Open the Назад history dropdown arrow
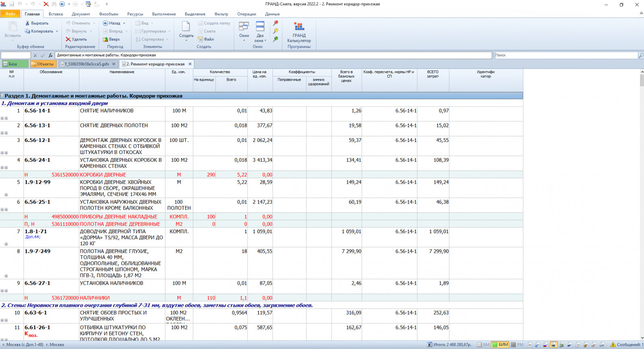Screen dimensions: 644x349 pos(124,23)
